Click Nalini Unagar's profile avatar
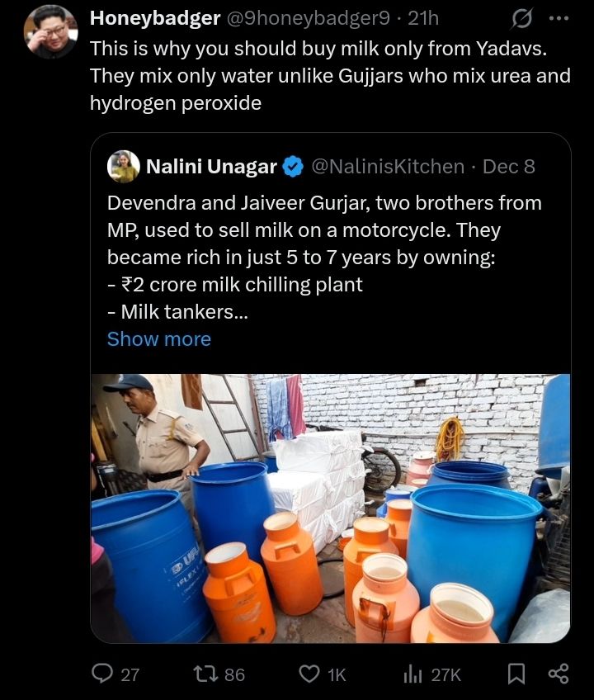The width and height of the screenshot is (594, 700). (124, 166)
